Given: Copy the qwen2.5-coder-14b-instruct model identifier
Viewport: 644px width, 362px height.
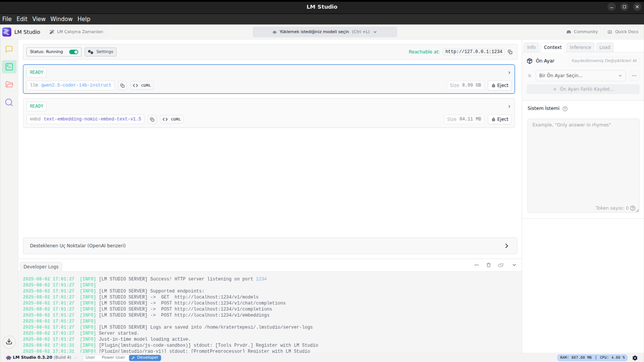Looking at the screenshot, I should click(x=122, y=86).
